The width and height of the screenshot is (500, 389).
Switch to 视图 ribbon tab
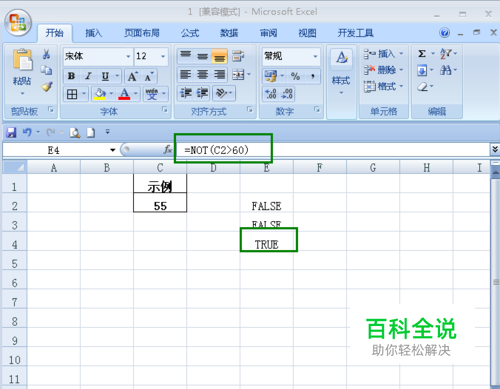point(307,33)
